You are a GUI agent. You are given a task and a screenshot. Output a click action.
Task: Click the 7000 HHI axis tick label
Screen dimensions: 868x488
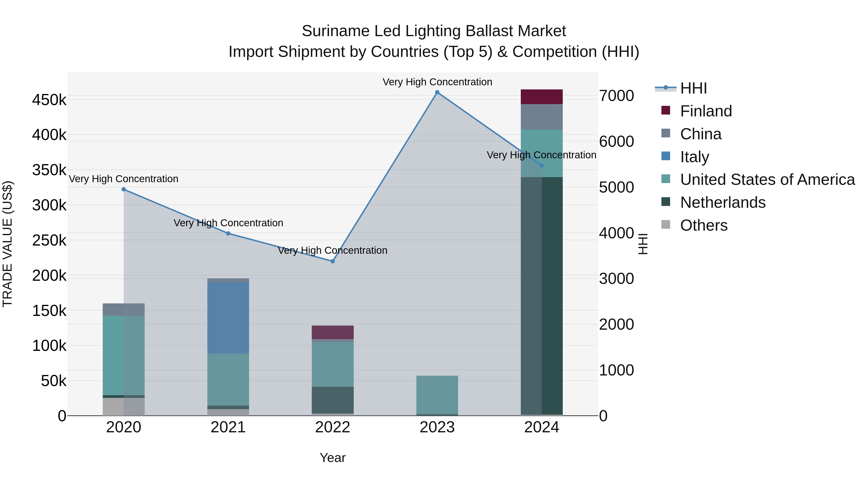[x=617, y=96]
